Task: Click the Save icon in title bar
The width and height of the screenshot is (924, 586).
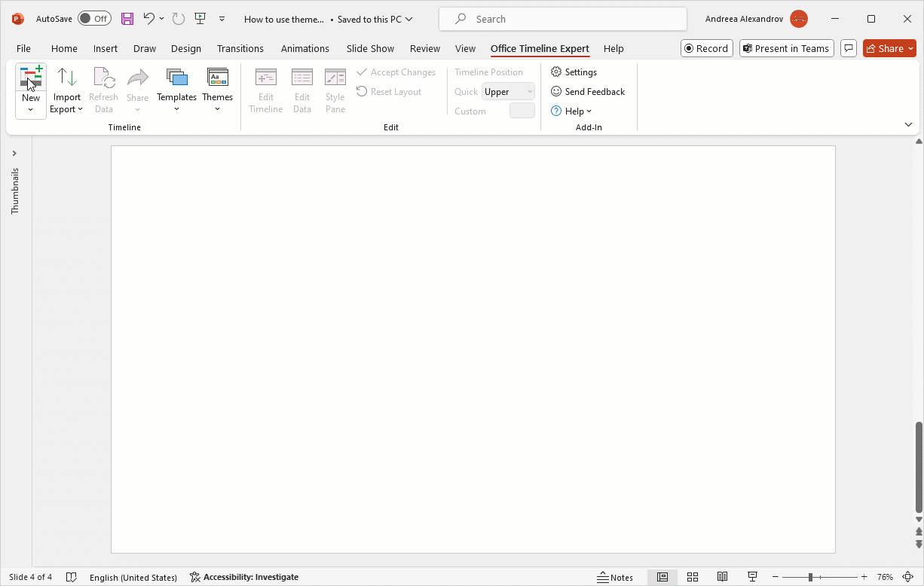Action: pos(127,19)
